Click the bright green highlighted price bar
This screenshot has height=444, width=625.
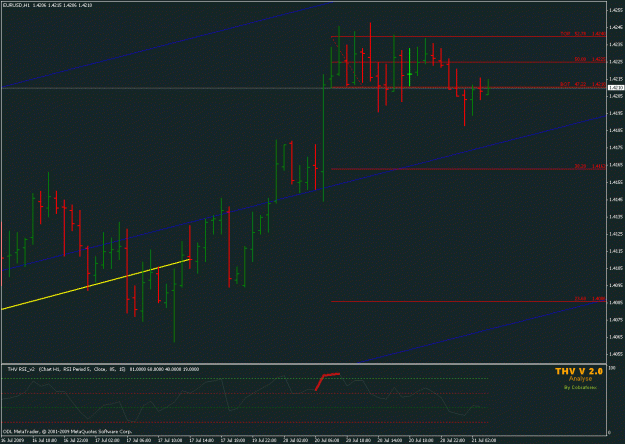pyautogui.click(x=409, y=67)
